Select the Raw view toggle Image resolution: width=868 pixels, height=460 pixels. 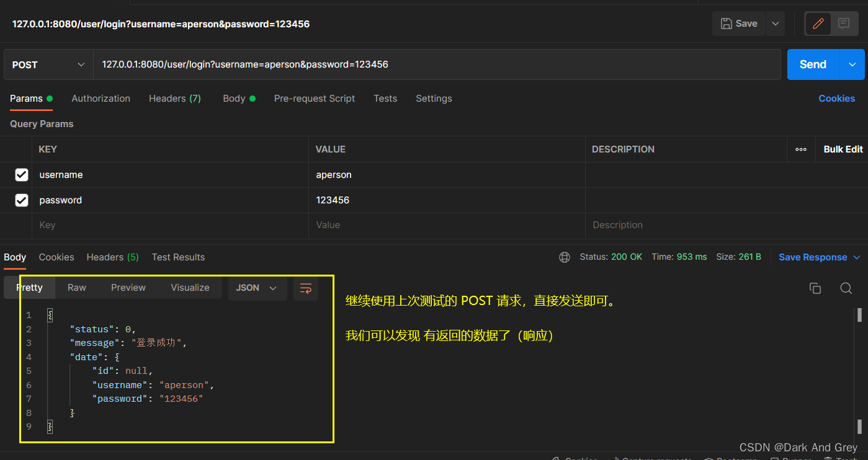(x=77, y=288)
